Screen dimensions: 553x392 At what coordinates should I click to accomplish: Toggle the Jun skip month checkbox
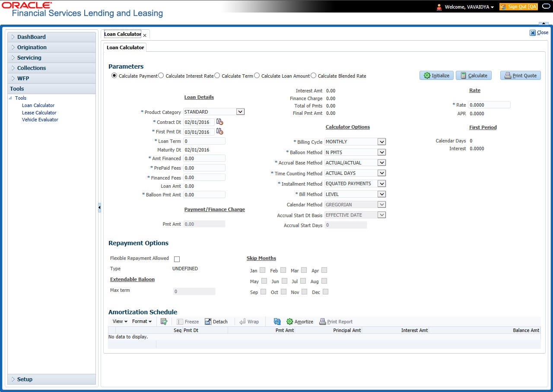click(x=284, y=281)
